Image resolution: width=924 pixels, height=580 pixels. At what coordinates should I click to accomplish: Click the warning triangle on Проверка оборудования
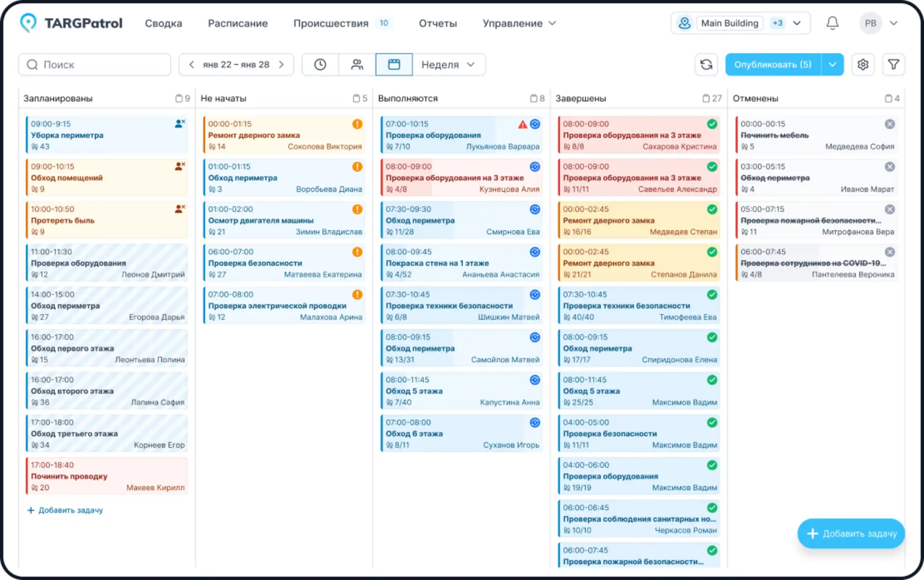(x=522, y=124)
